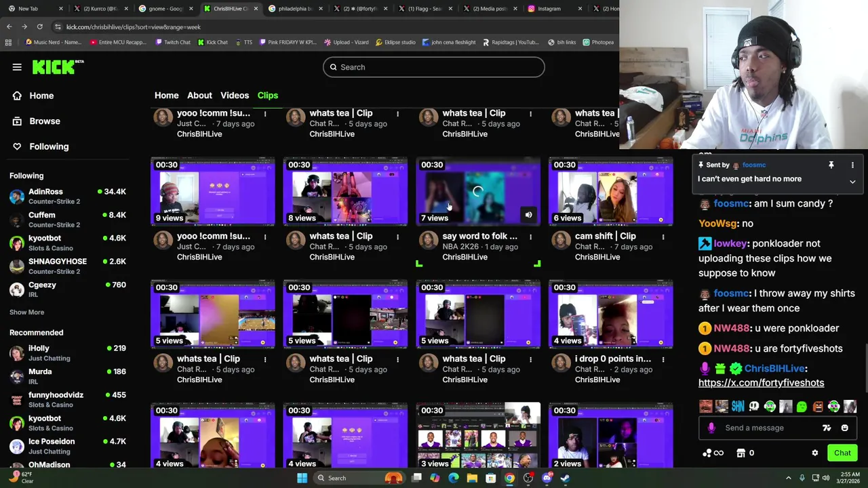Click the Windows taskbar Search box
The height and width of the screenshot is (488, 868).
point(359,478)
